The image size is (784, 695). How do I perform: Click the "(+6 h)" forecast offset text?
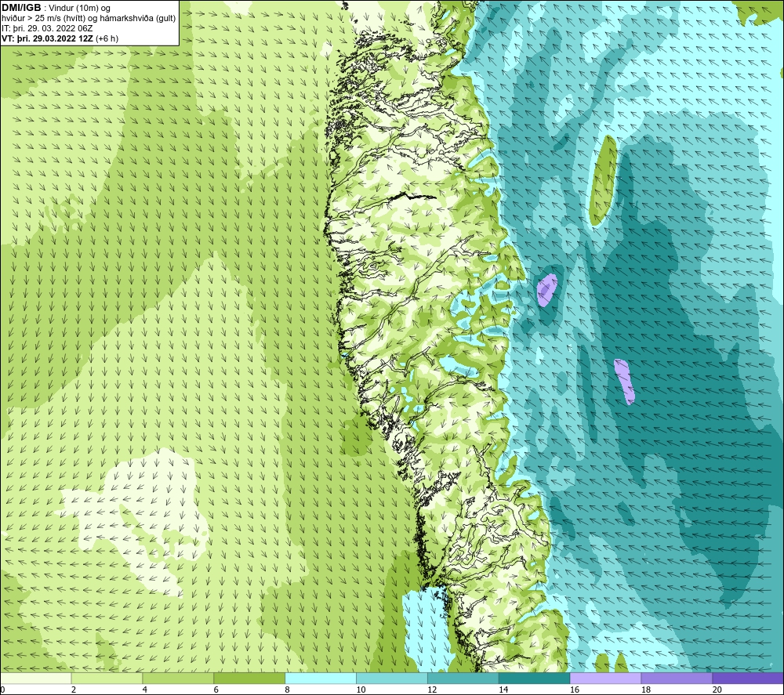(107, 38)
